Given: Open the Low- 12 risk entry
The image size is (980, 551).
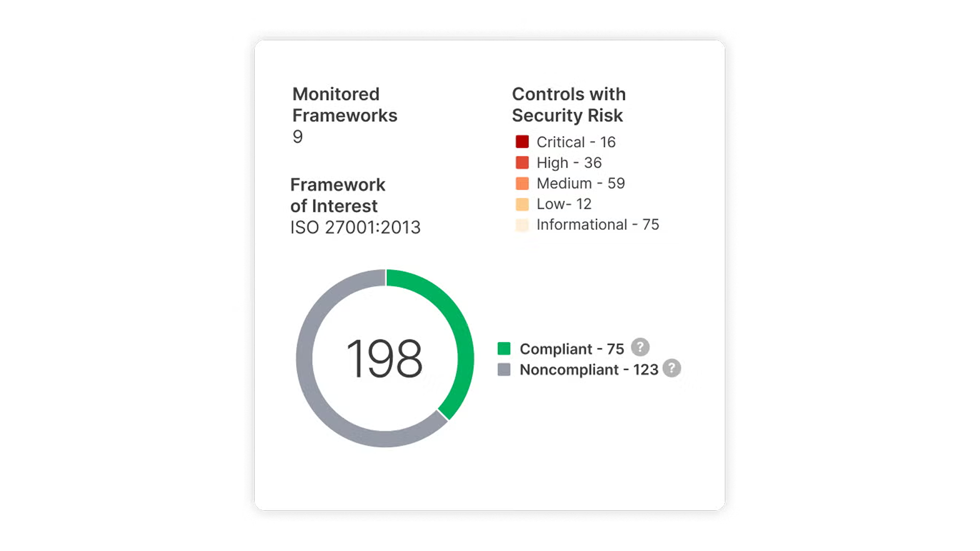Looking at the screenshot, I should 564,204.
